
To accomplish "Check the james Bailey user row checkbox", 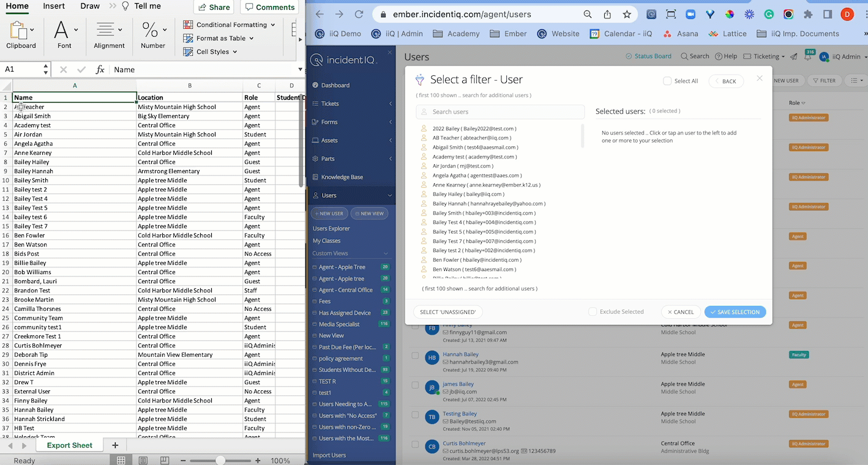I will point(415,385).
